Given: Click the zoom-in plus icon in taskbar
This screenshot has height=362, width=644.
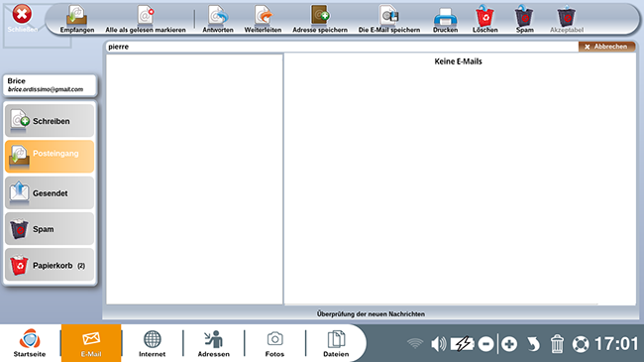Looking at the screenshot, I should tap(509, 344).
